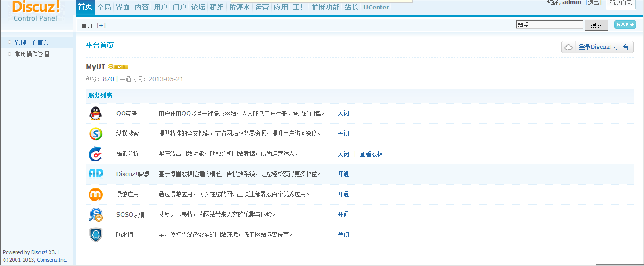The height and width of the screenshot is (266, 644).
Task: Switch to the 首页 top tab
Action: 85,7
